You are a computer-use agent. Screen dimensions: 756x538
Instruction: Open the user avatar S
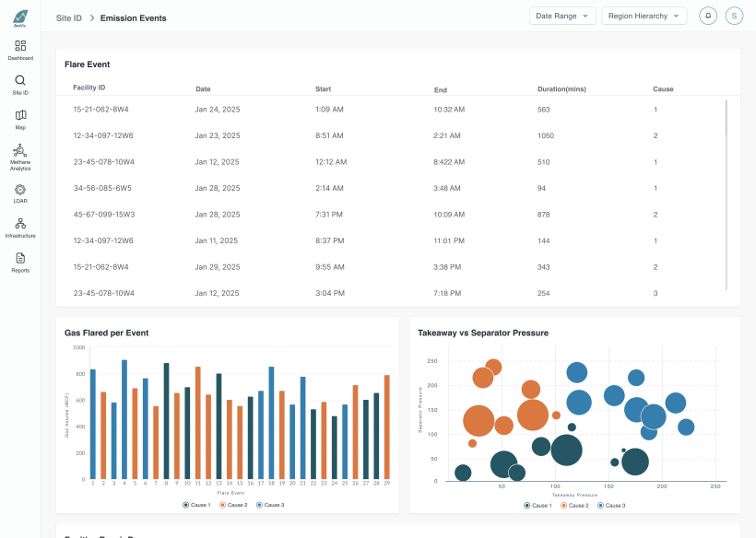pyautogui.click(x=734, y=16)
